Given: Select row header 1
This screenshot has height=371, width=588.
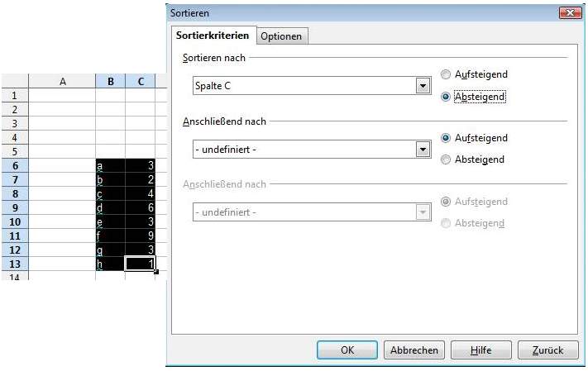Looking at the screenshot, I should coord(14,95).
